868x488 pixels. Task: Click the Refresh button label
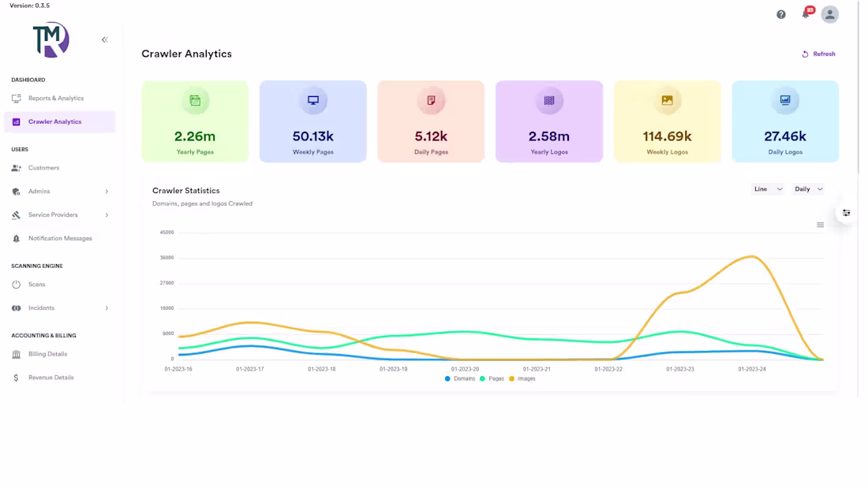pyautogui.click(x=824, y=54)
